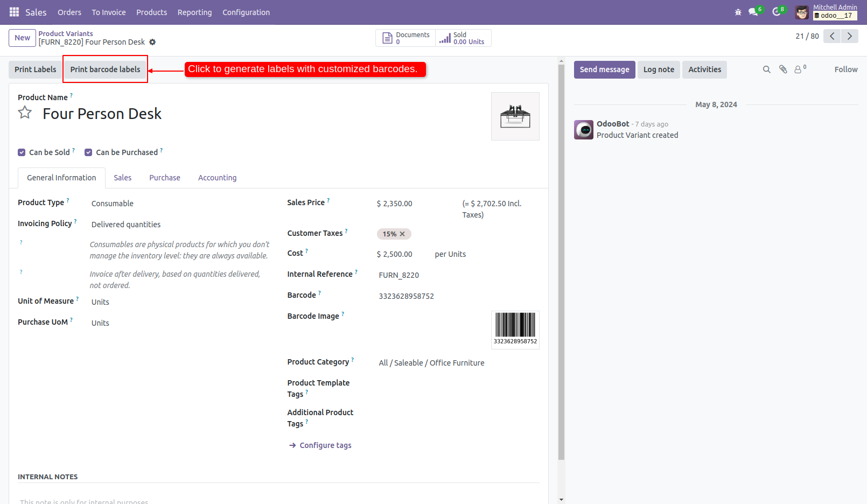867x504 pixels.
Task: Open the Sold smart button statistics
Action: click(462, 38)
